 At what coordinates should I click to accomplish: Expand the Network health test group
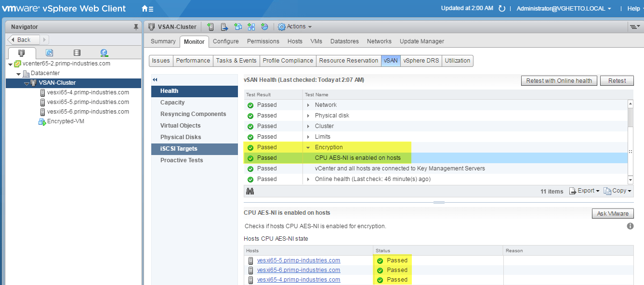click(308, 105)
